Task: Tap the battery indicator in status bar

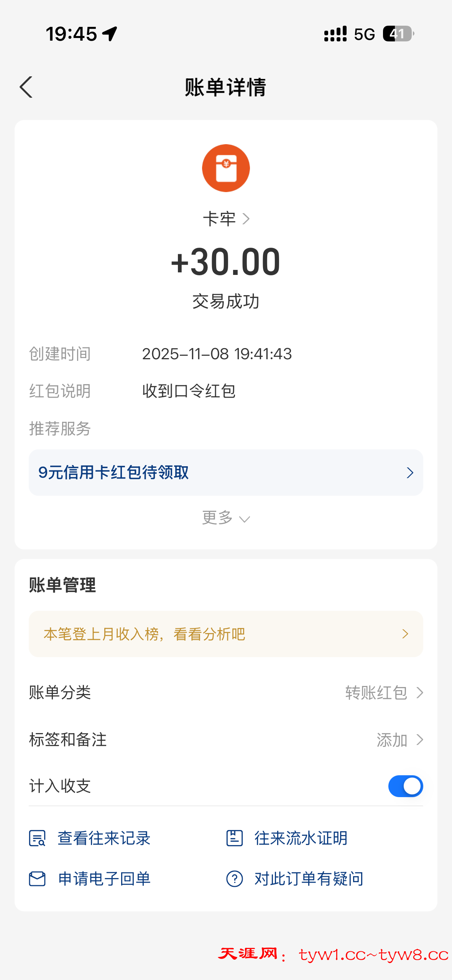Action: coord(398,34)
